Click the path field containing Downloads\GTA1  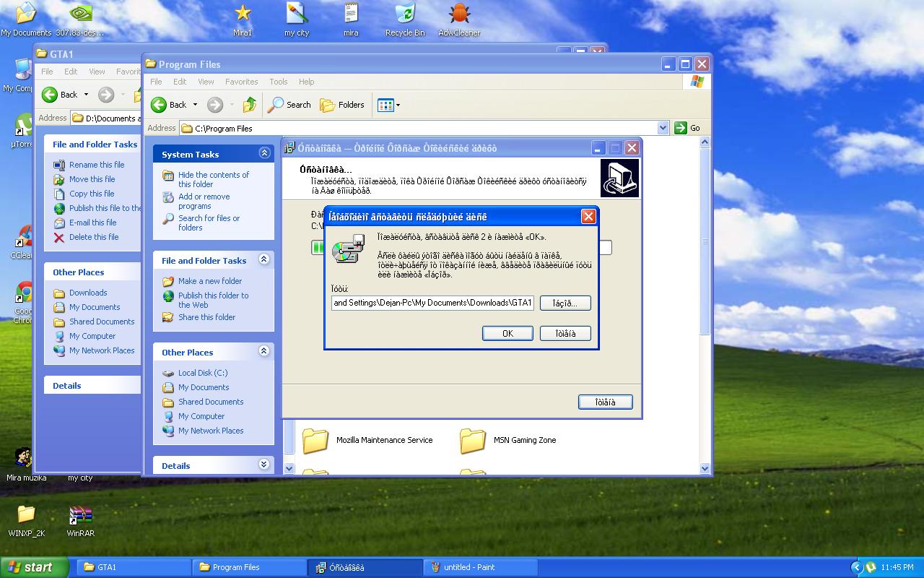(432, 303)
